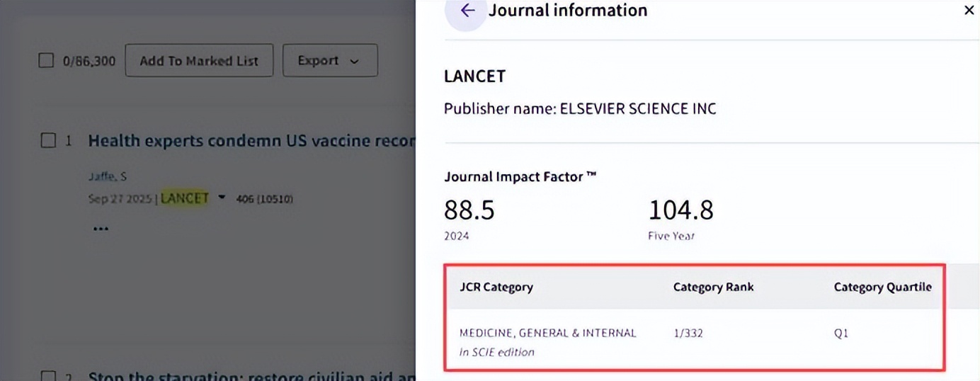Image resolution: width=980 pixels, height=381 pixels.
Task: Click the 104.8 five year value
Action: coord(680,210)
